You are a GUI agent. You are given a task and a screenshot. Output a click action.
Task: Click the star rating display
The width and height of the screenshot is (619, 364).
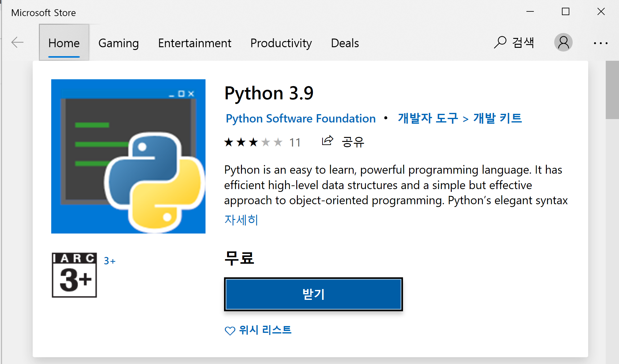(253, 142)
